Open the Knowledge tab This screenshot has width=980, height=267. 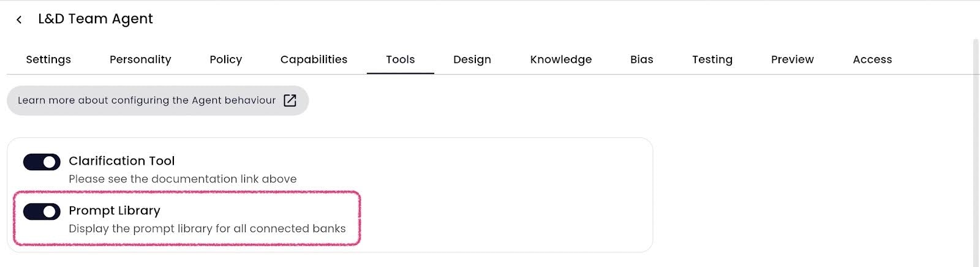click(x=561, y=59)
